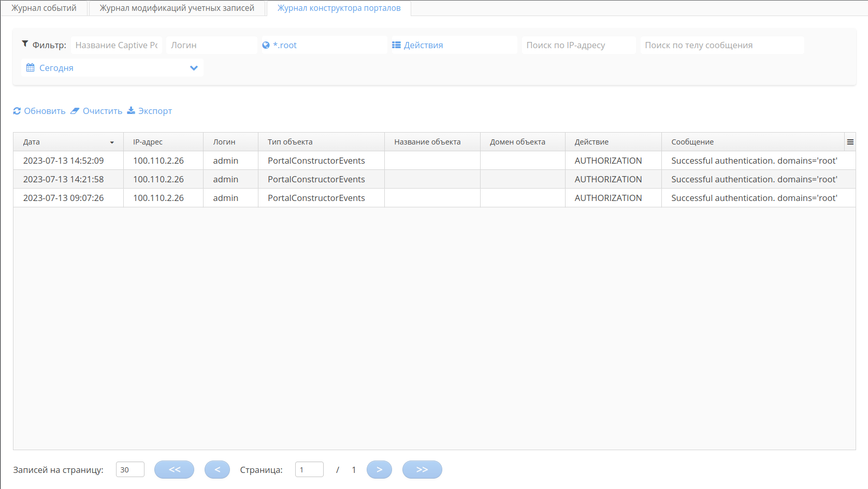Click the refresh icon beside Обновить
The image size is (868, 489).
[x=17, y=111]
